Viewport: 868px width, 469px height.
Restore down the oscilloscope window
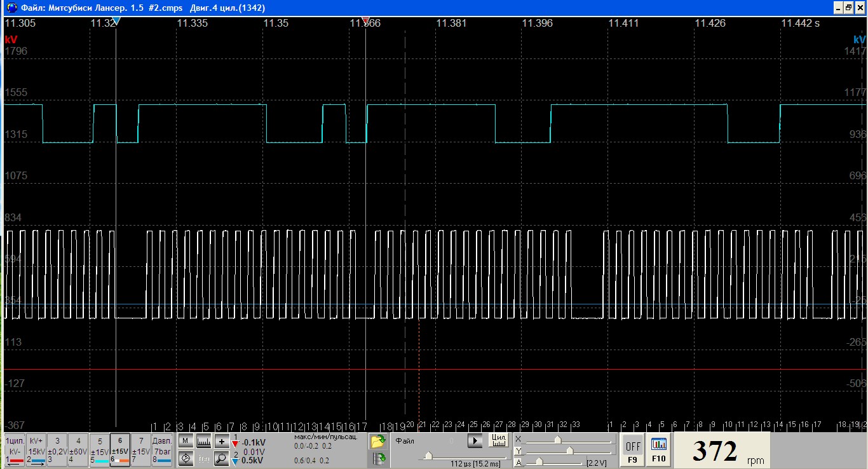pyautogui.click(x=849, y=8)
